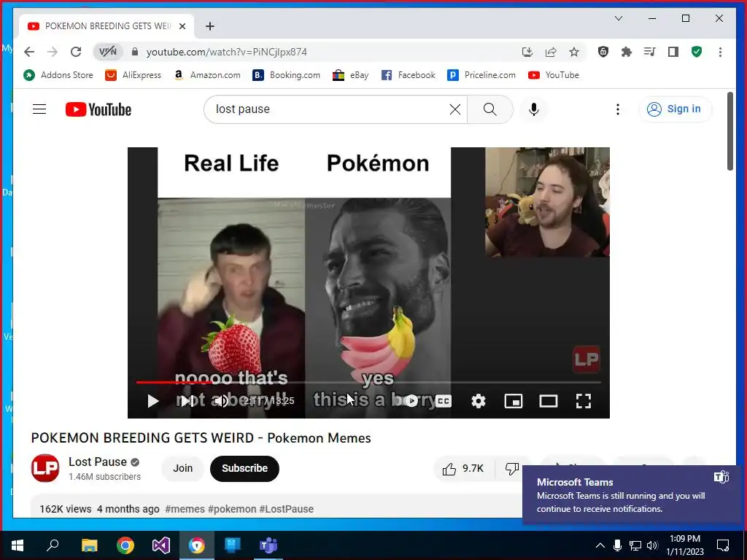The image size is (747, 560).
Task: Seek on the video progress bar
Action: click(x=368, y=382)
